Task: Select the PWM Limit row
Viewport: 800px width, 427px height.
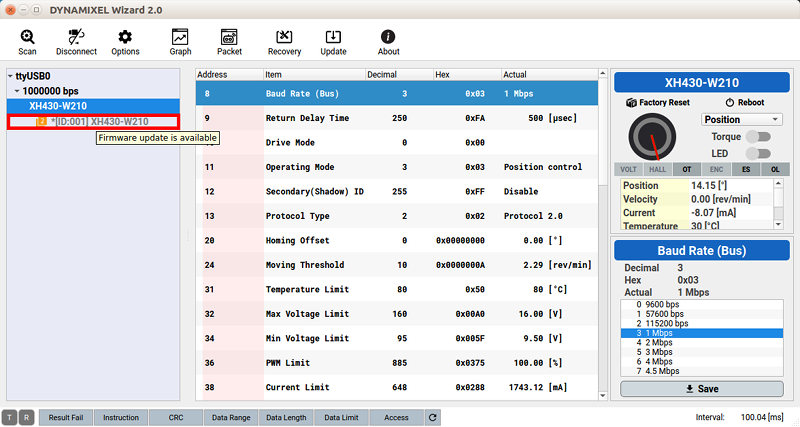Action: 396,363
